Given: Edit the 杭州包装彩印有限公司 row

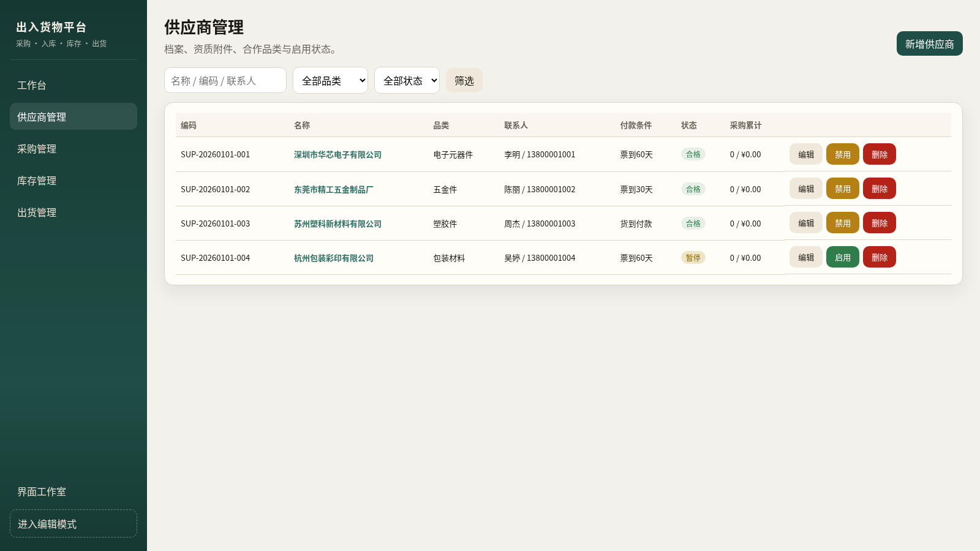Looking at the screenshot, I should click(805, 257).
